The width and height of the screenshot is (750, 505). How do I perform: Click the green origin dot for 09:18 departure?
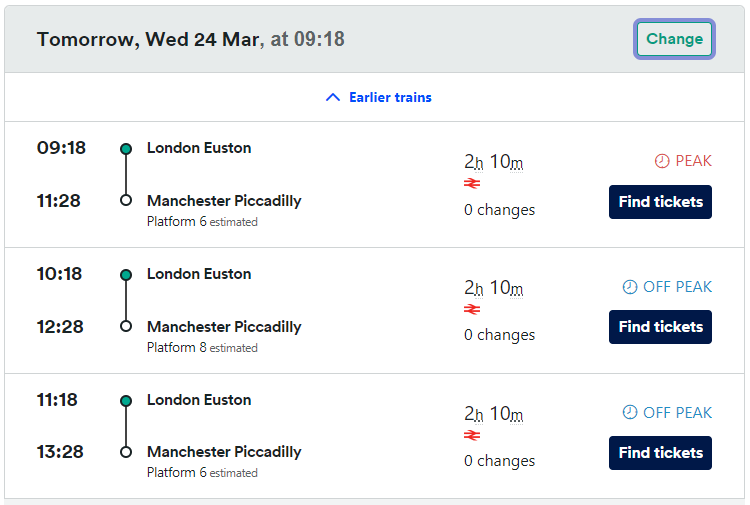(126, 149)
